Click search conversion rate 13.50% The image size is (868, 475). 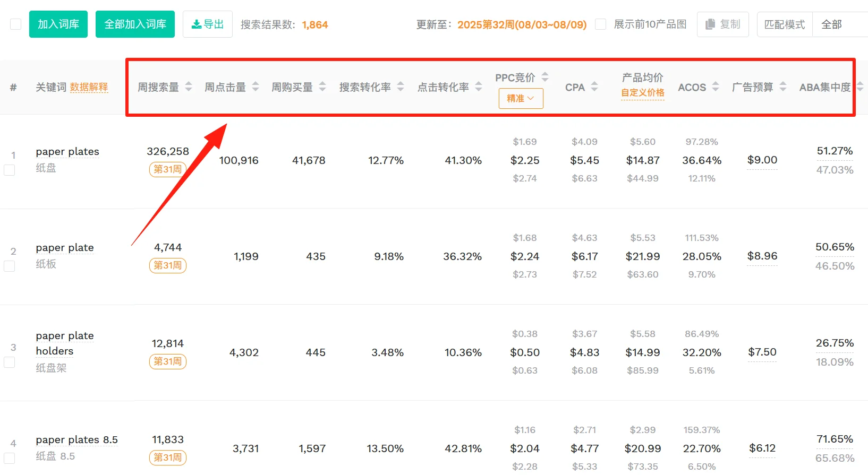pyautogui.click(x=385, y=448)
